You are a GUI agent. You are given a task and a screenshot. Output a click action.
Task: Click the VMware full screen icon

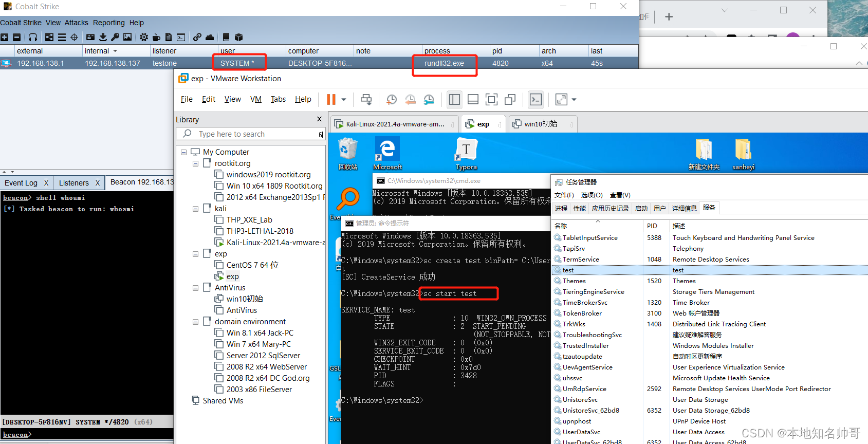tap(491, 99)
